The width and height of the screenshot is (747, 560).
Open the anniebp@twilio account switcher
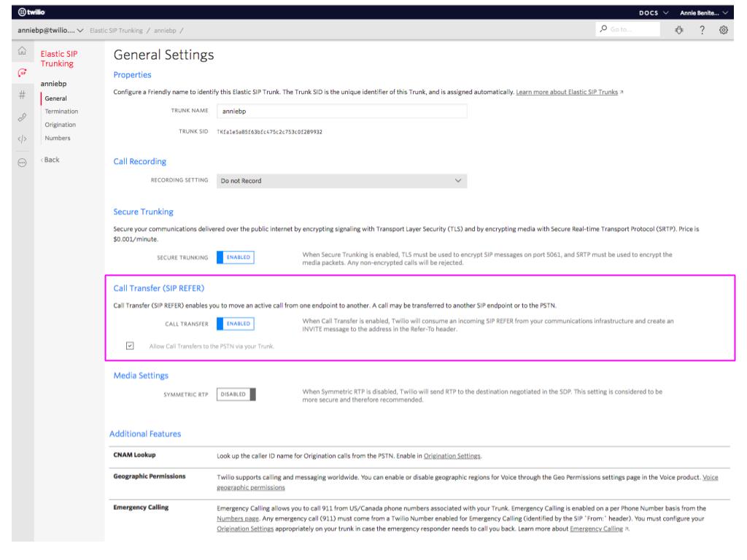[50, 31]
